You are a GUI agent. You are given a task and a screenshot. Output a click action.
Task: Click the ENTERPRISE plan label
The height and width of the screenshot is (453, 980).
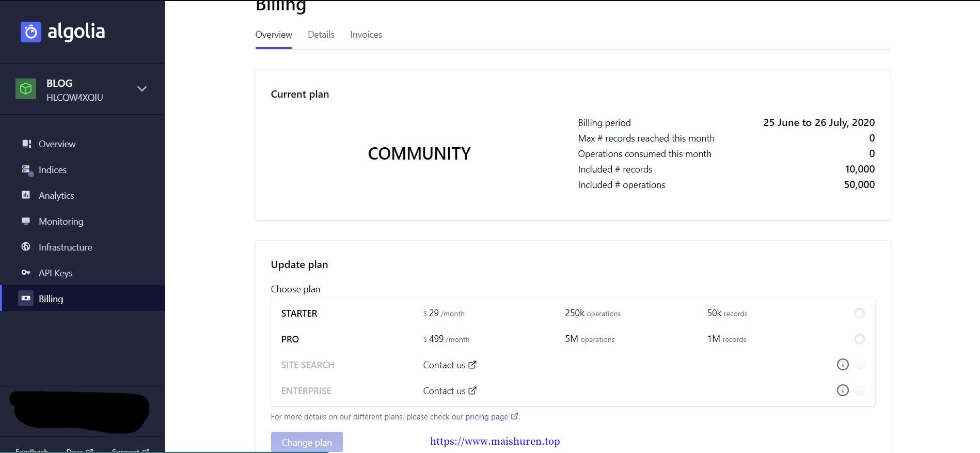click(306, 391)
